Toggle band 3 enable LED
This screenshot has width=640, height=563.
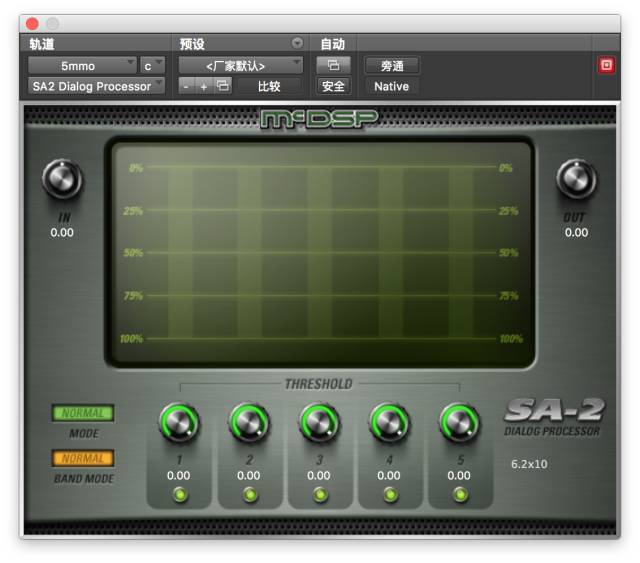click(x=320, y=495)
